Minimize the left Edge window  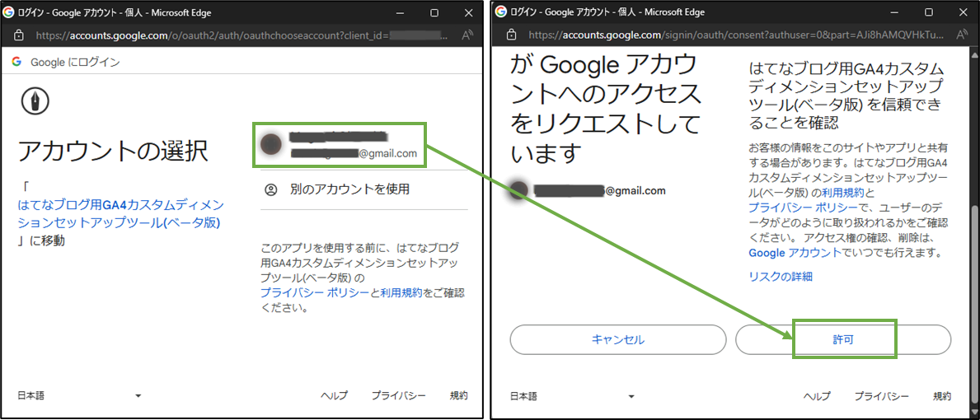tap(401, 12)
